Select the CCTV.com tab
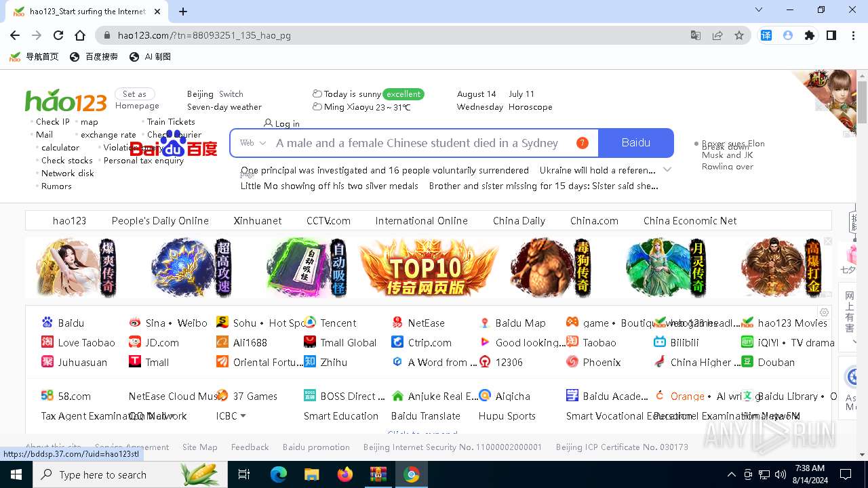 (328, 220)
